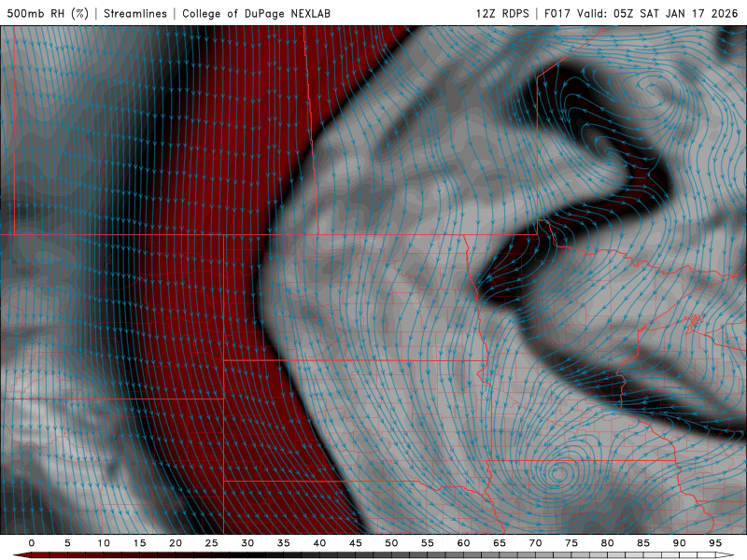Click the 95 label on the color scale

(715, 543)
